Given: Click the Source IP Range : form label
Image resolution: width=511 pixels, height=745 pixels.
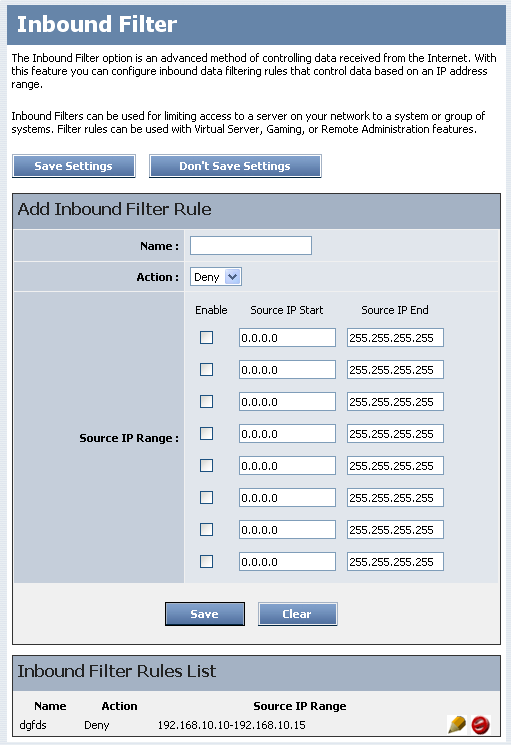Looking at the screenshot, I should coord(129,438).
